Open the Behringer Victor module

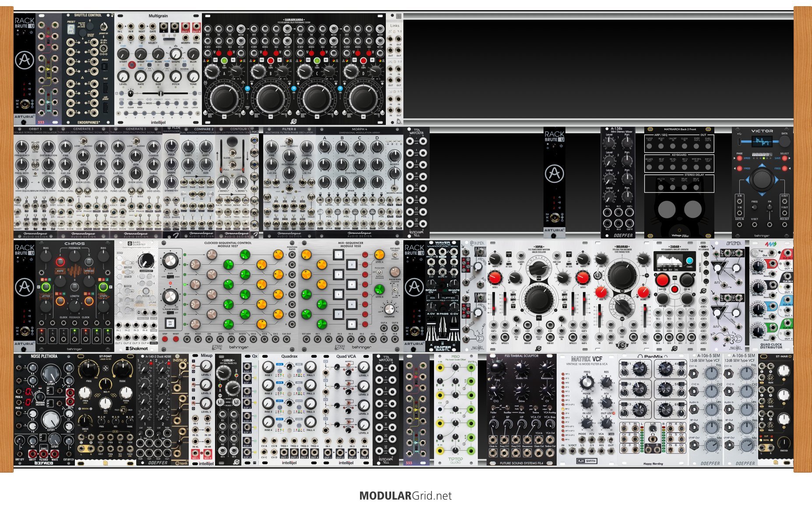[x=763, y=183]
